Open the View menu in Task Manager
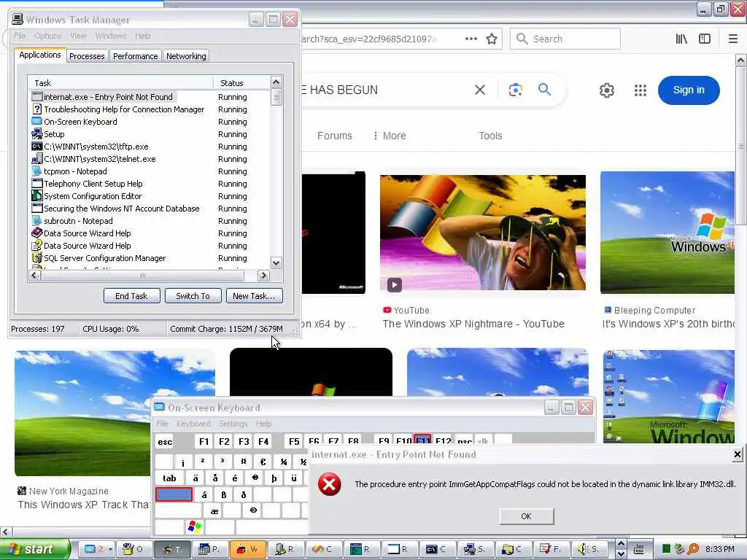The width and height of the screenshot is (747, 560). click(x=78, y=36)
